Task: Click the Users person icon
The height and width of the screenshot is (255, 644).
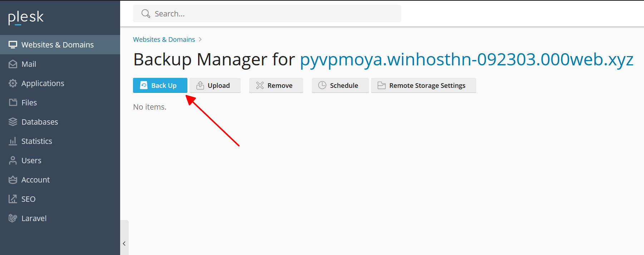Action: point(13,160)
